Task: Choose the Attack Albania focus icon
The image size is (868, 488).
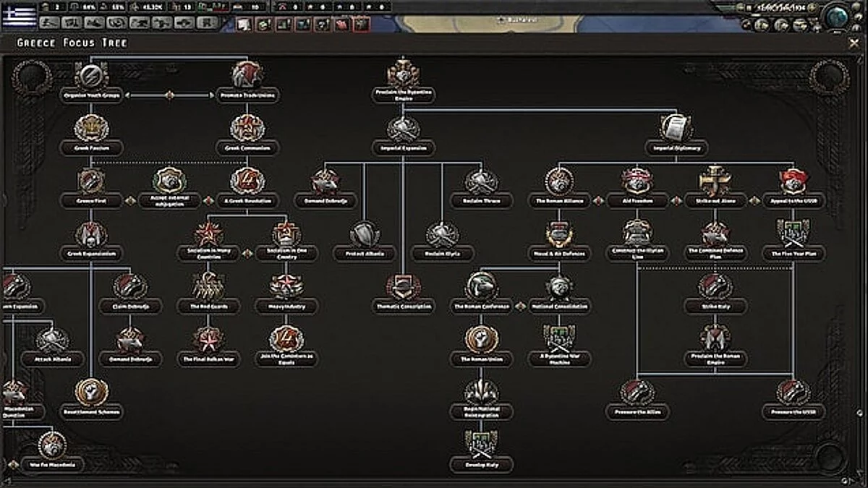Action: 49,339
